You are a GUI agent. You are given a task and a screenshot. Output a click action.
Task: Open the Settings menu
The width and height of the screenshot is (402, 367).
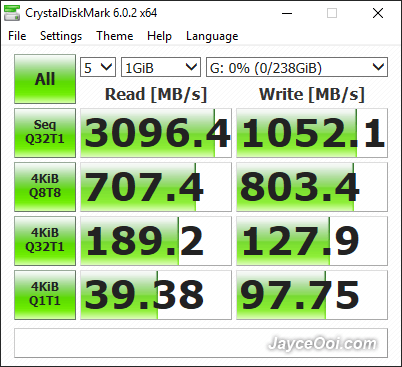(x=61, y=36)
